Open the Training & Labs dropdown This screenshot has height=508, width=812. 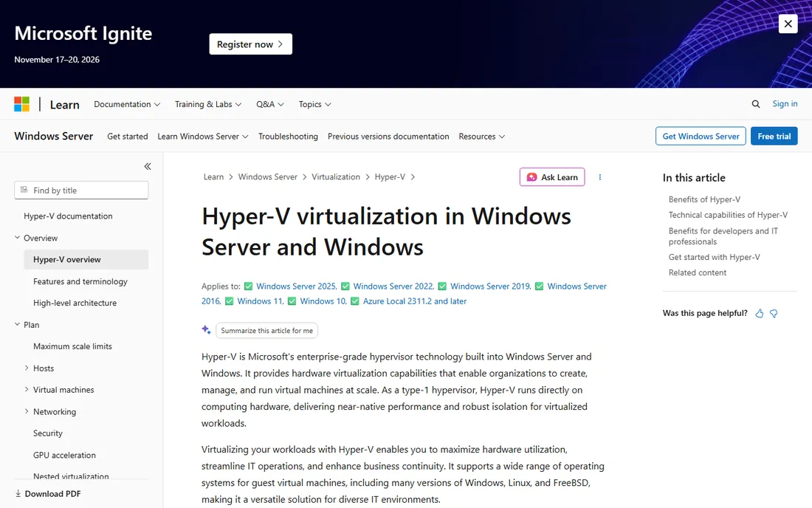click(x=208, y=104)
